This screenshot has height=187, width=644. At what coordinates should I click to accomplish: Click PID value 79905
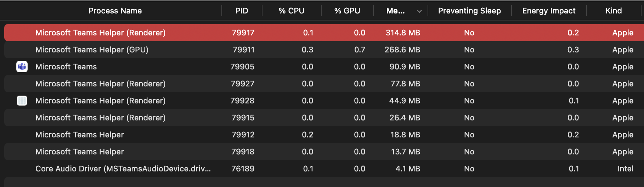(242, 67)
